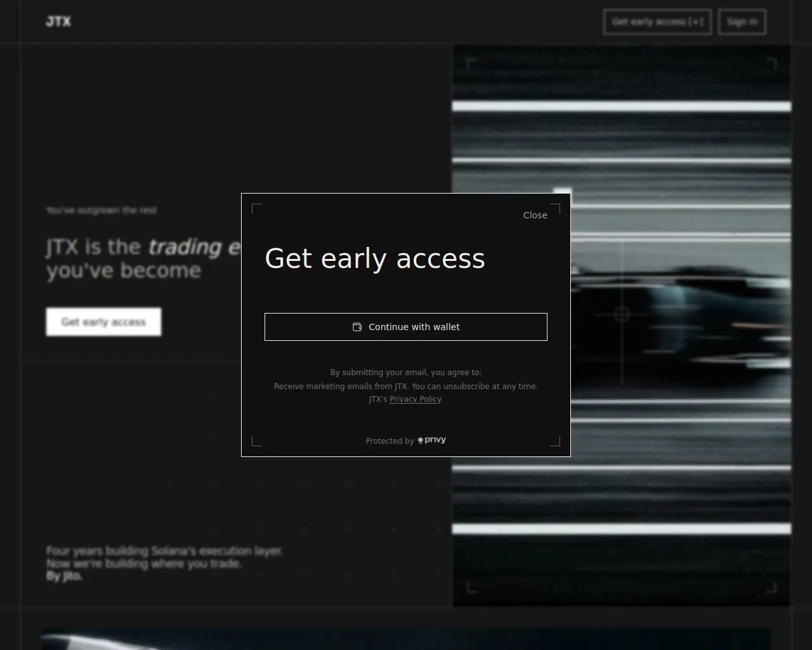
Task: Click the 'You've outgrown the rest' tagline
Action: (x=101, y=210)
